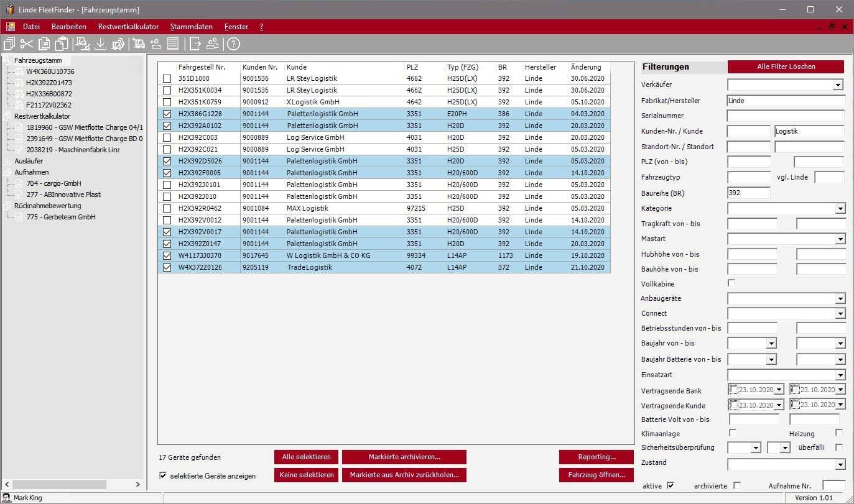This screenshot has width=854, height=504.
Task: Open the Stammdaten menu
Action: (191, 27)
